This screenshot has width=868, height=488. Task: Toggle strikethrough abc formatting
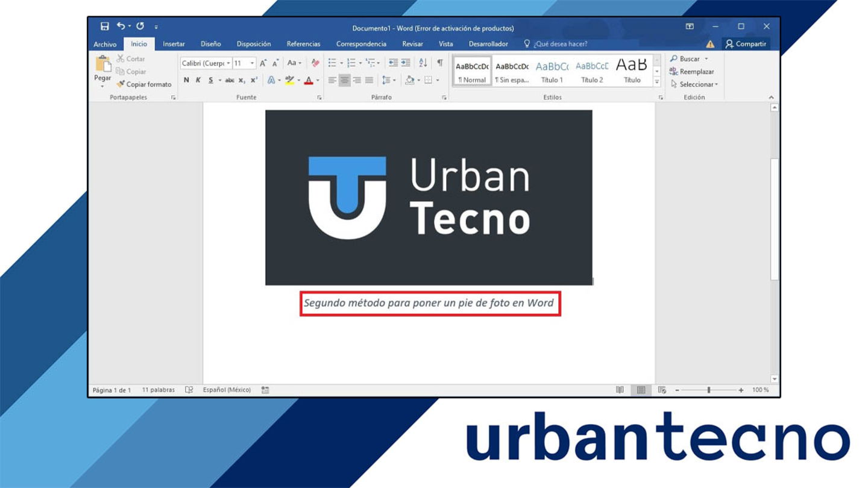tap(230, 80)
